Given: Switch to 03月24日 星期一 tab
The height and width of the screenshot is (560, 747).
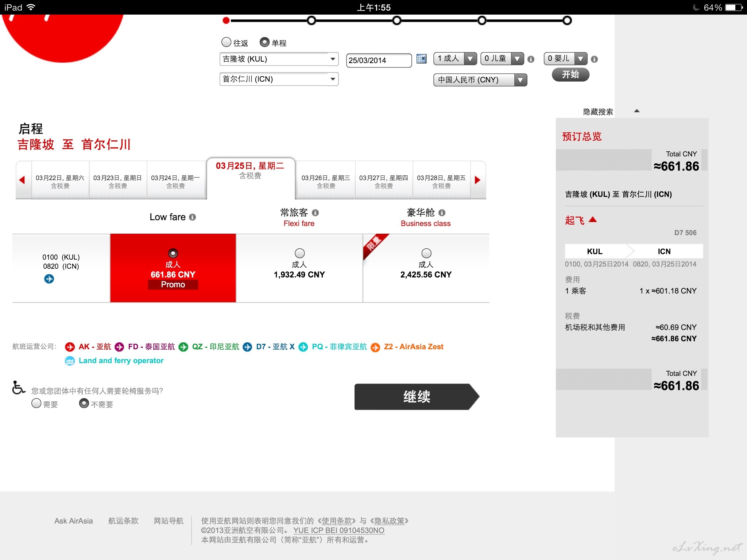Looking at the screenshot, I should [176, 181].
